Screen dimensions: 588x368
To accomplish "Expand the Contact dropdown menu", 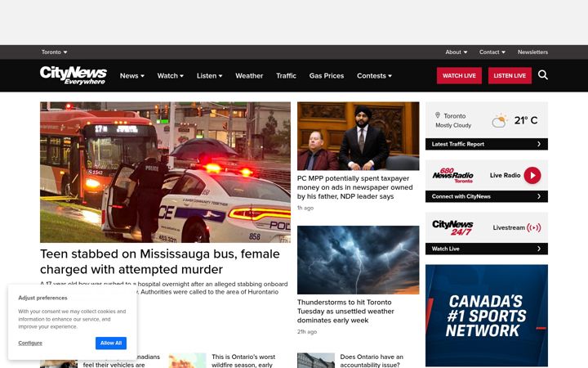I will tap(492, 52).
